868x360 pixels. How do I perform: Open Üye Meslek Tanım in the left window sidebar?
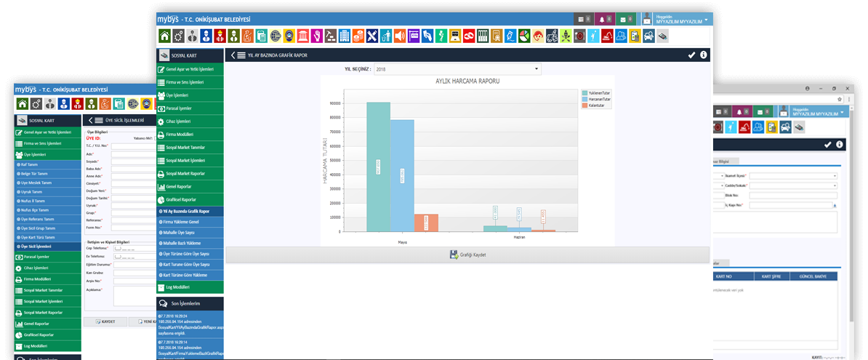coord(47,183)
